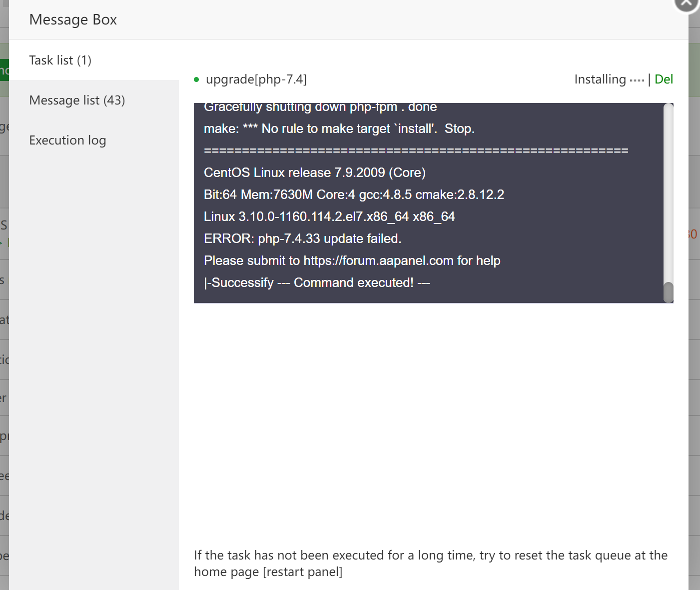
Task: Click the forum.aapanel.com URL in the log
Action: (x=378, y=261)
